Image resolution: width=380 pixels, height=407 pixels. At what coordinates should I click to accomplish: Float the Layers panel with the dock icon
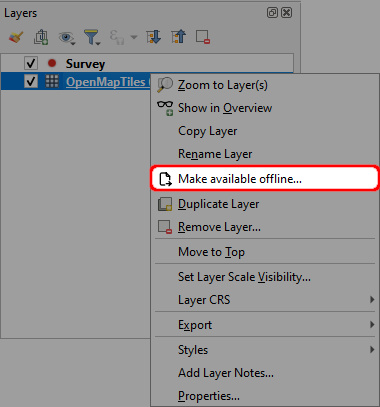[x=272, y=13]
